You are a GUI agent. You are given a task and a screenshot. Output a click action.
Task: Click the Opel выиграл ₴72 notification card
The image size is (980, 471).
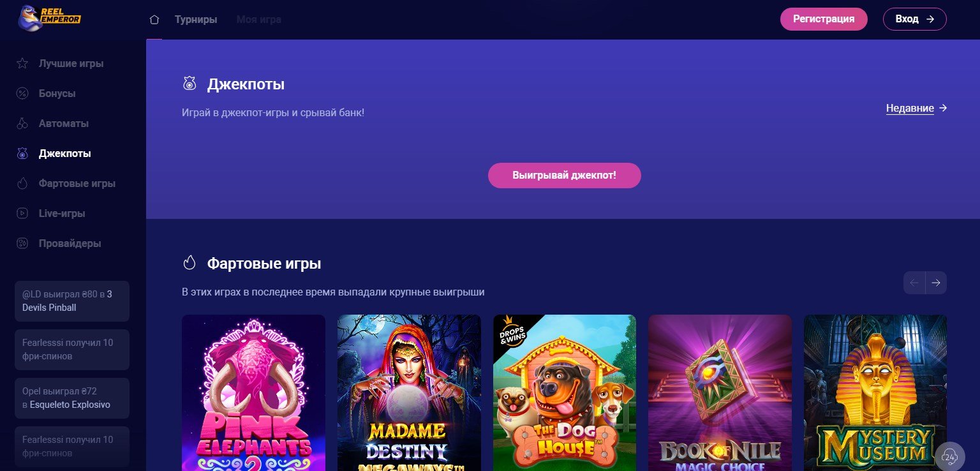(x=72, y=398)
